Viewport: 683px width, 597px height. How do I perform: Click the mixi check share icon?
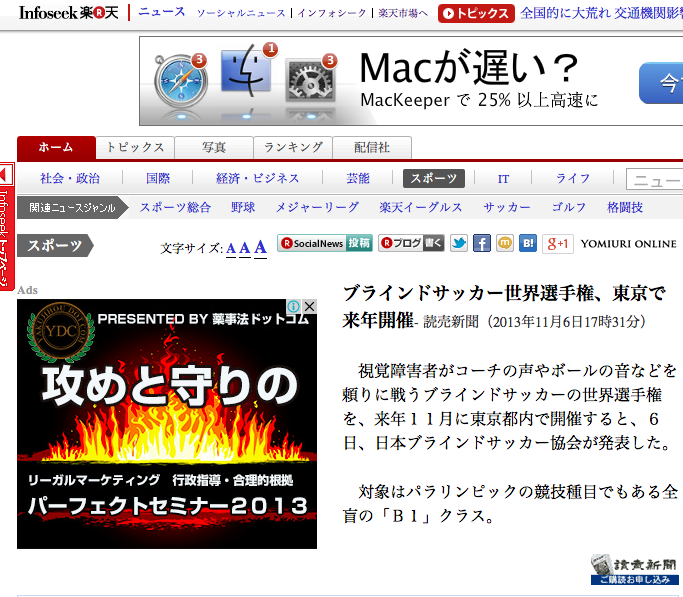504,243
